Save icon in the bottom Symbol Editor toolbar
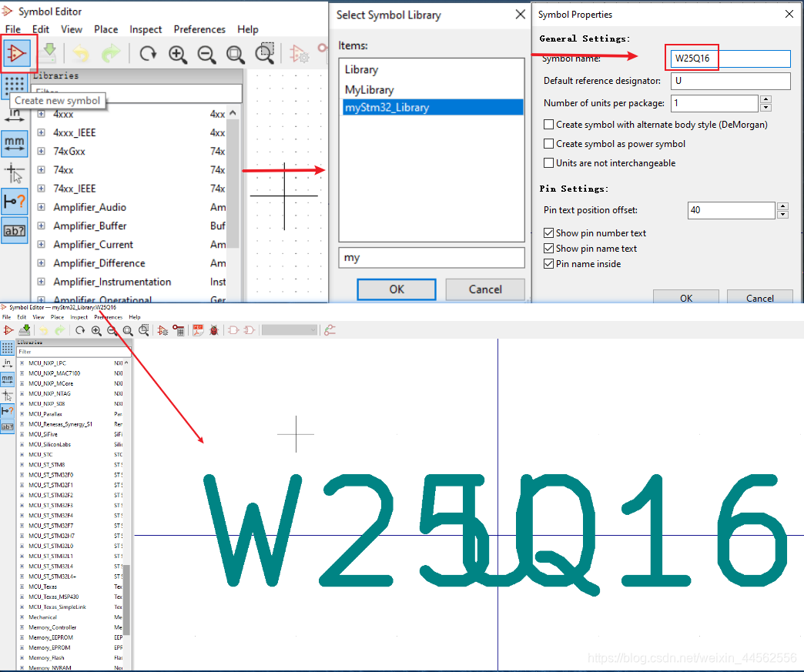804x672 pixels. pos(24,330)
